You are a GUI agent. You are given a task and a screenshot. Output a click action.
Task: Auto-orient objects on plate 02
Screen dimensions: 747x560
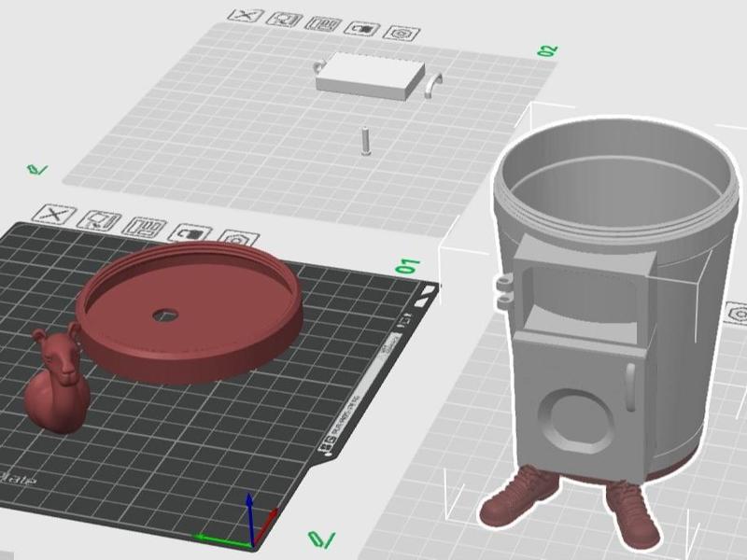tap(285, 20)
